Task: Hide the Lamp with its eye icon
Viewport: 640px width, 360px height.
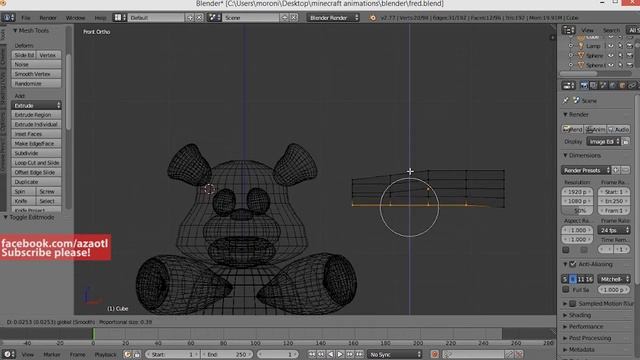Action: pos(611,46)
